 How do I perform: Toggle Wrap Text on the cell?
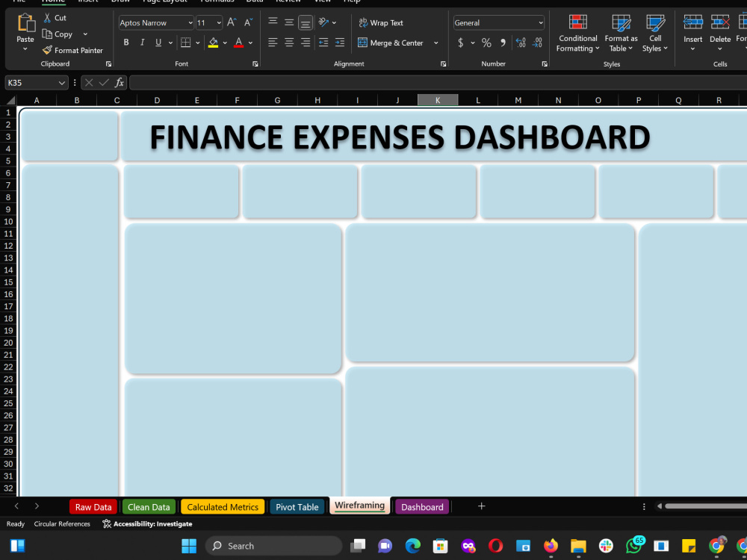pos(381,22)
